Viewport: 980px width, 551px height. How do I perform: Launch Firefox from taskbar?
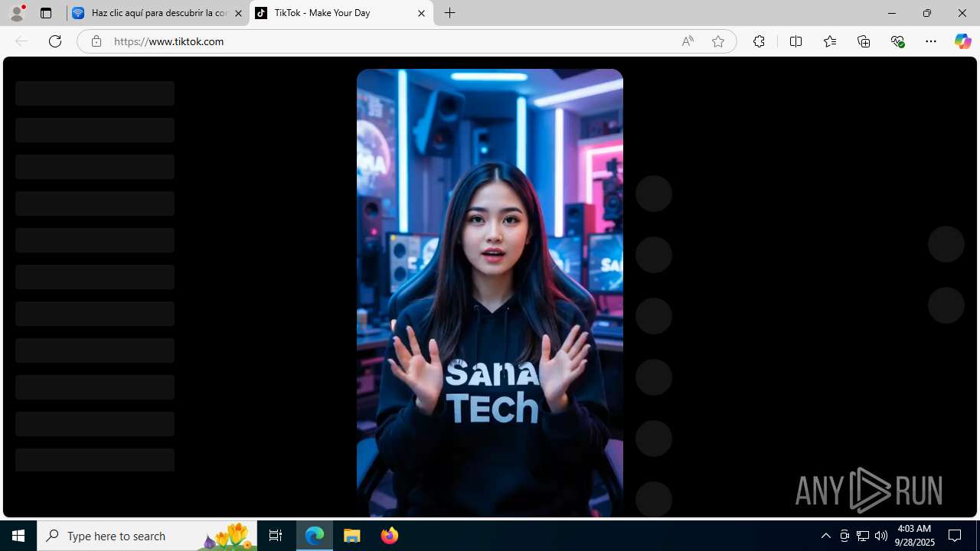390,536
